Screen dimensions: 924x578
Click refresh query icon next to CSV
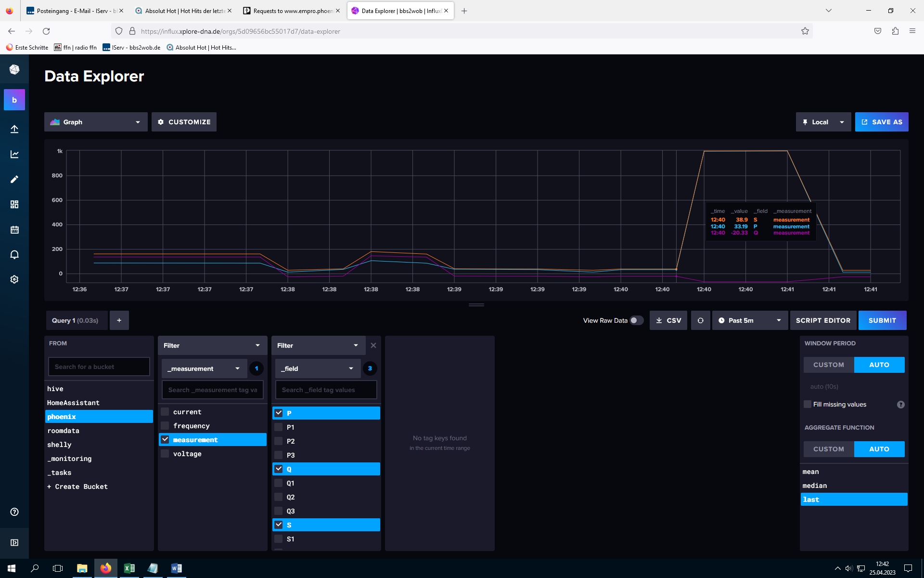700,320
